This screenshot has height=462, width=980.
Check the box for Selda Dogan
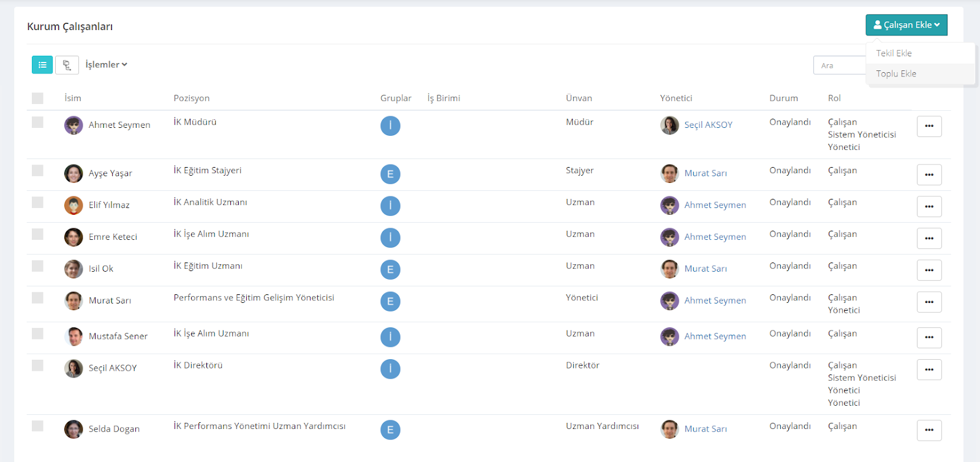(37, 426)
